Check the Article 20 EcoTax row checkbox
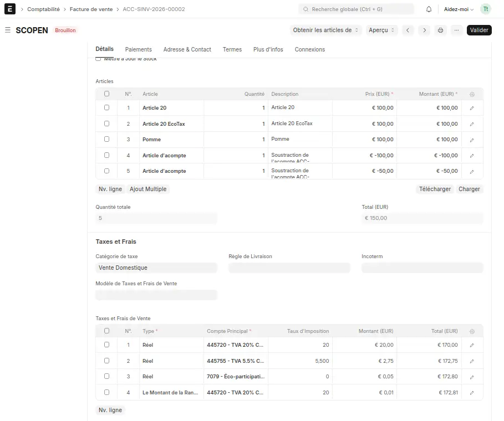 106,124
